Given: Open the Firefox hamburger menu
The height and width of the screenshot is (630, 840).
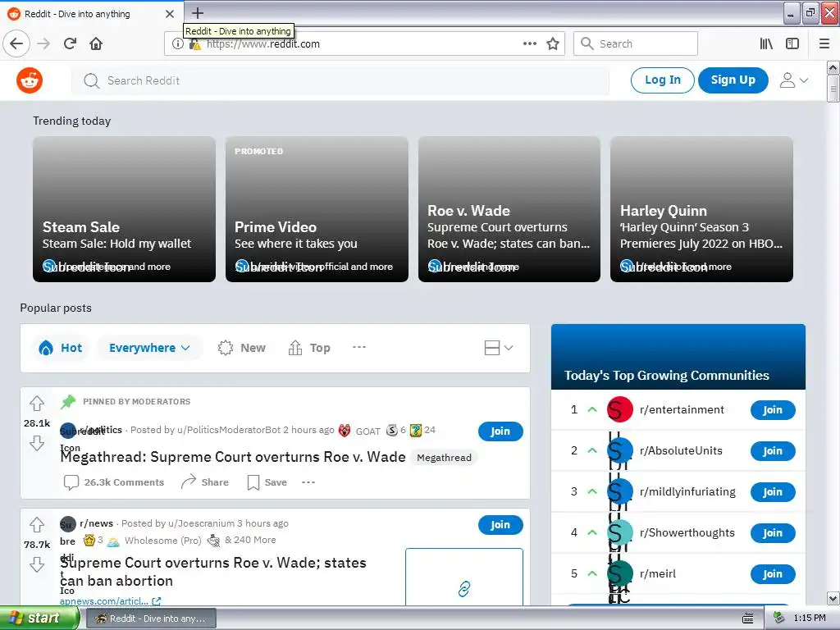Looking at the screenshot, I should coord(824,43).
